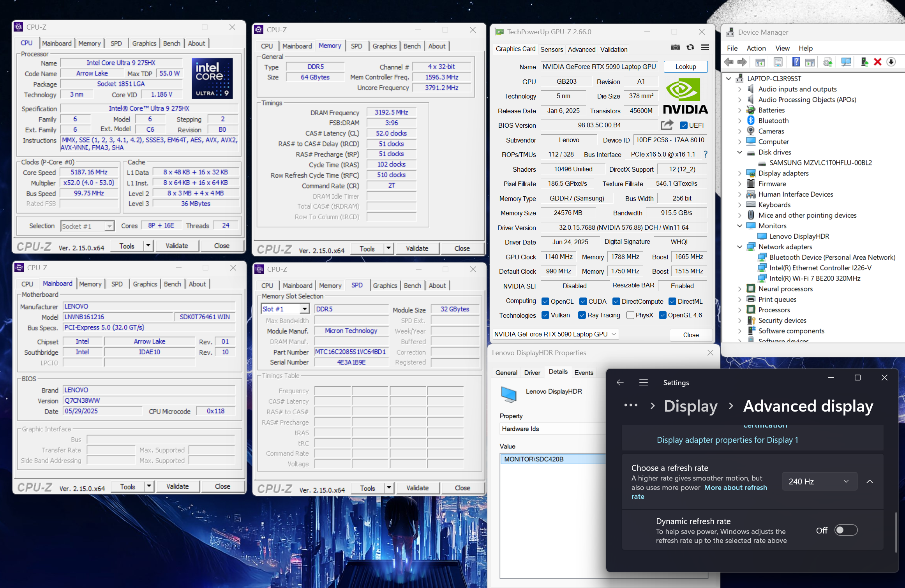The height and width of the screenshot is (588, 905).
Task: Click Validate in the CPU-Z Mainboard window
Action: click(177, 486)
